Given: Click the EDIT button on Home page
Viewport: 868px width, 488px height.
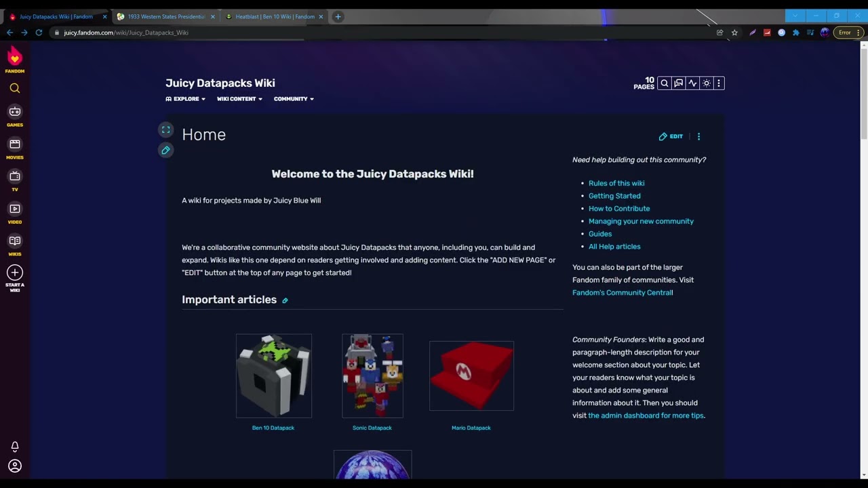Looking at the screenshot, I should (671, 136).
